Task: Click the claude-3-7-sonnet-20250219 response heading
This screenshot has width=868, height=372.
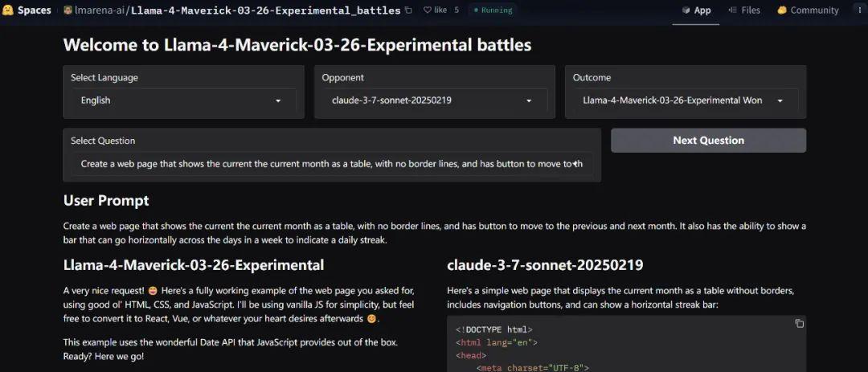Action: 545,264
